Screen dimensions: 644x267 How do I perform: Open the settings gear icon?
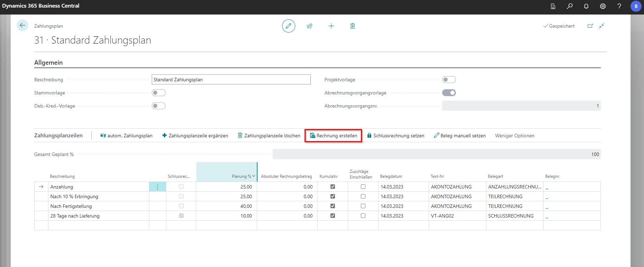[x=603, y=6]
